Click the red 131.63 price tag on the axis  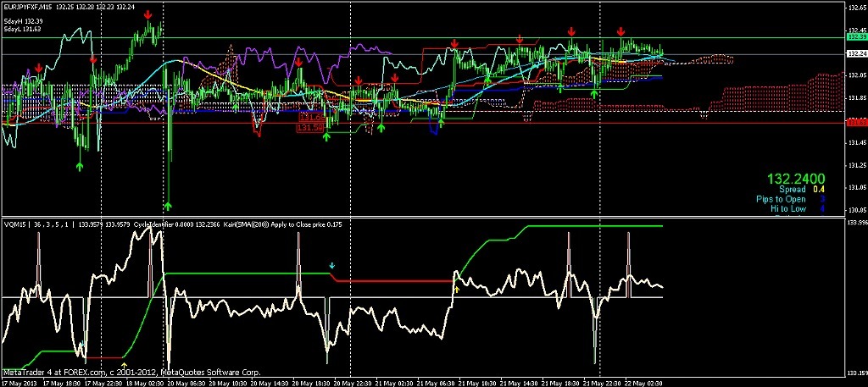click(x=855, y=122)
